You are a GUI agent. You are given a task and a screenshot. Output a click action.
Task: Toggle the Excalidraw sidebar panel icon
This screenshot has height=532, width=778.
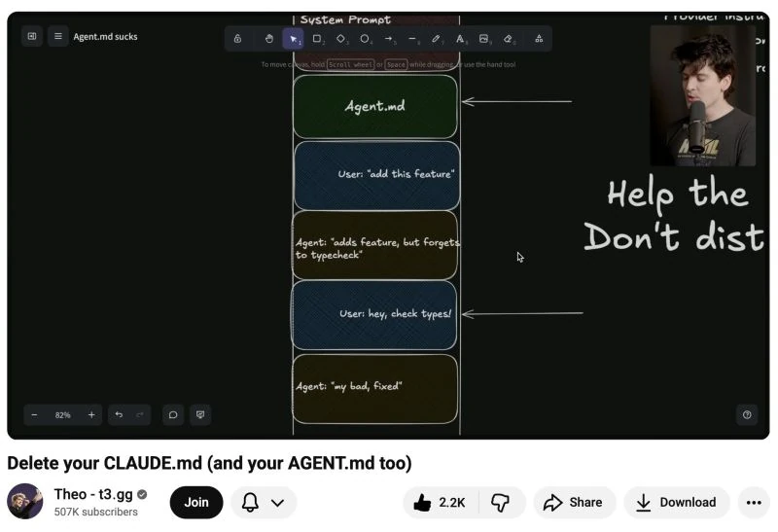point(32,36)
